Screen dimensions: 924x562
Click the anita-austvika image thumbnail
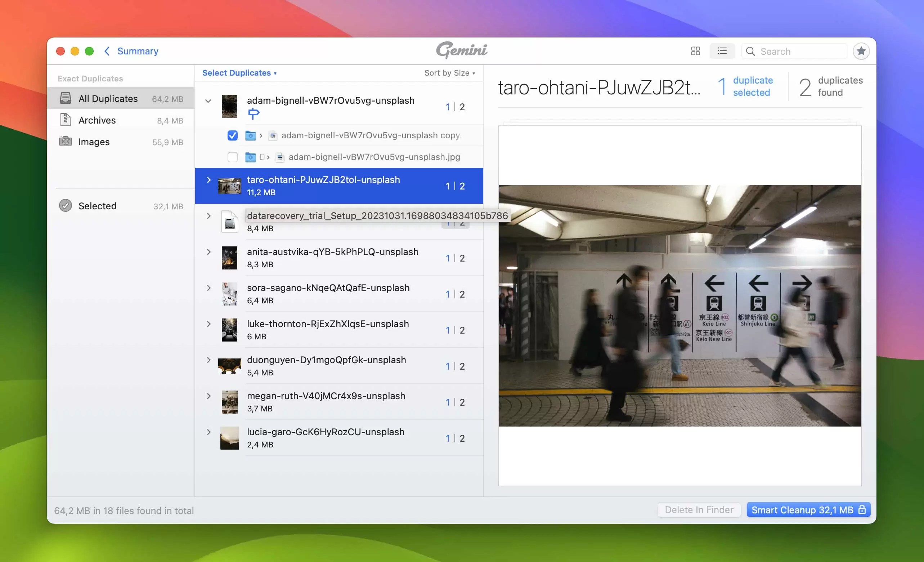[x=229, y=258]
